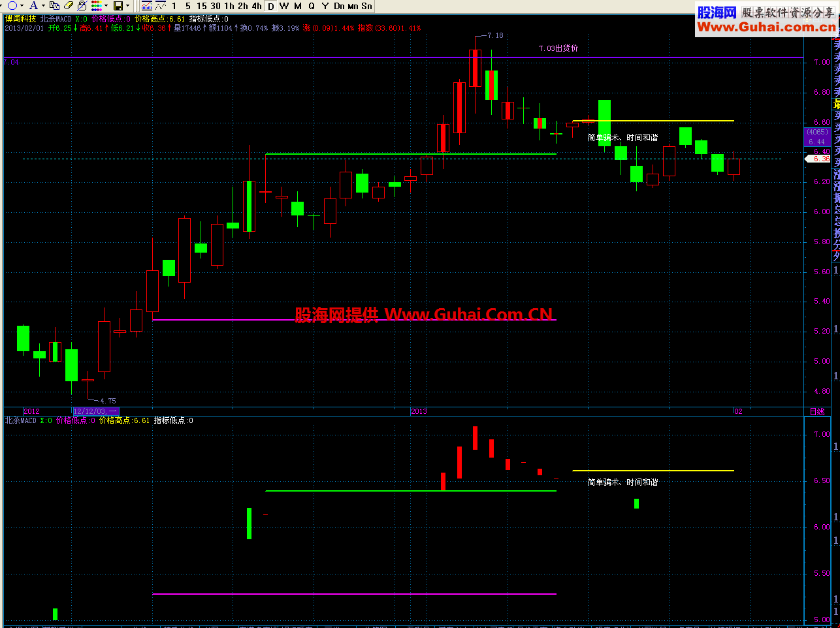Image resolution: width=840 pixels, height=628 pixels.
Task: Click the (4065) 6.44 price box
Action: coord(817,137)
